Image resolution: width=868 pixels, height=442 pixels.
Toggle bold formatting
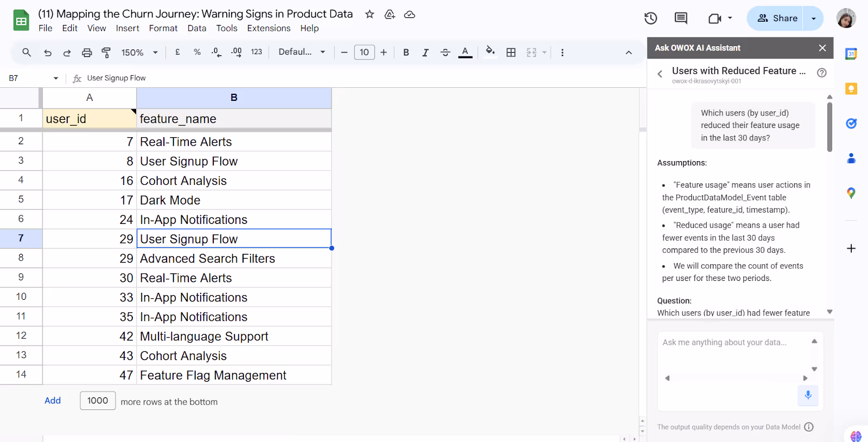[x=406, y=53]
